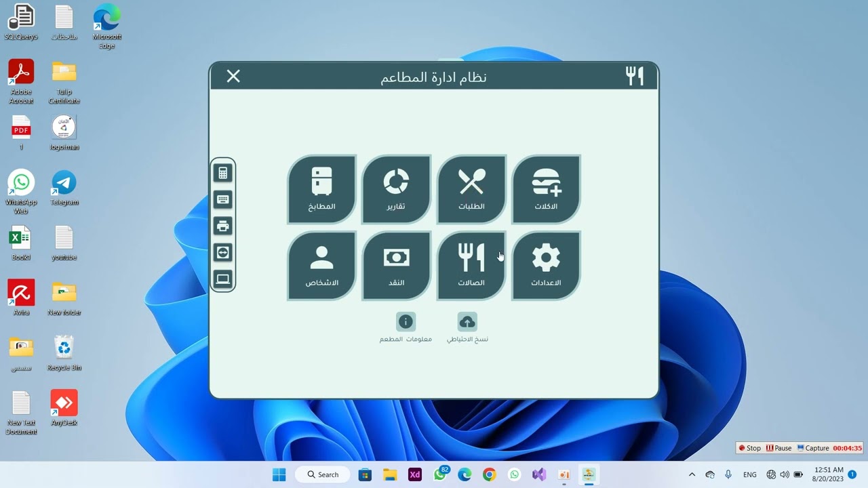The image size is (868, 488).
Task: Click the printer icon in side toolbar
Action: pyautogui.click(x=222, y=226)
